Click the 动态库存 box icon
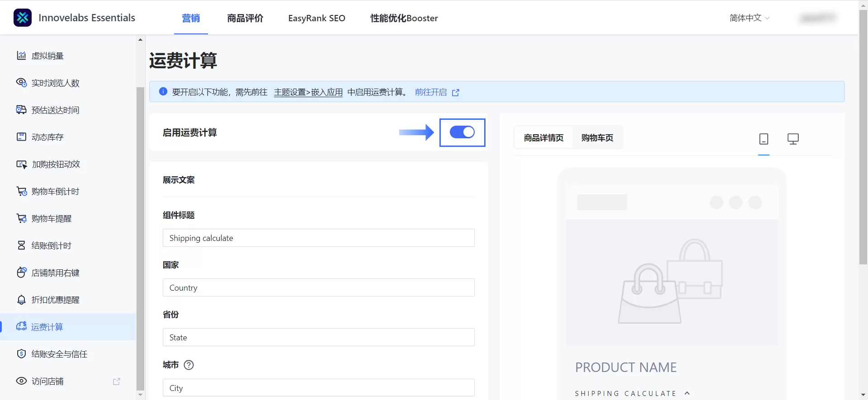The image size is (868, 400). (21, 137)
